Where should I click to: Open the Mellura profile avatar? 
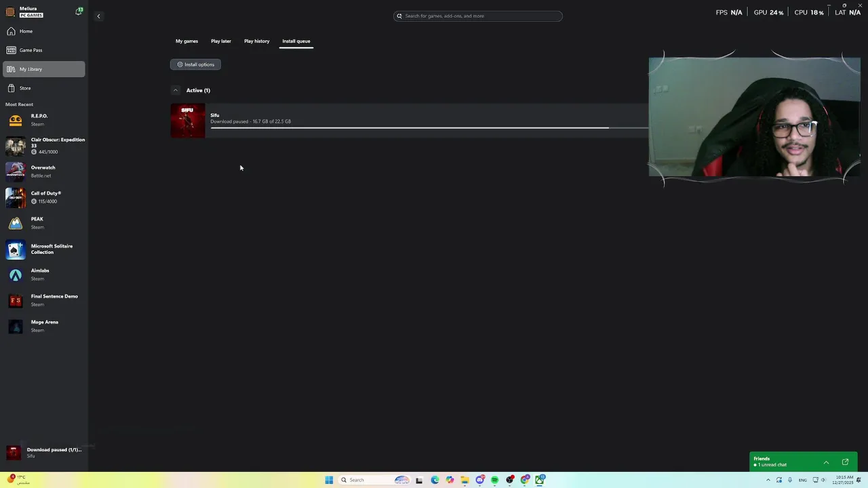click(10, 12)
